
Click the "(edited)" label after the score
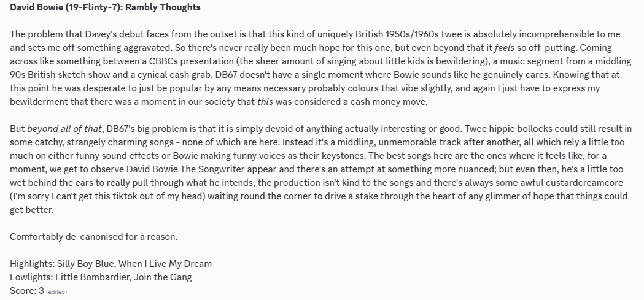point(56,292)
